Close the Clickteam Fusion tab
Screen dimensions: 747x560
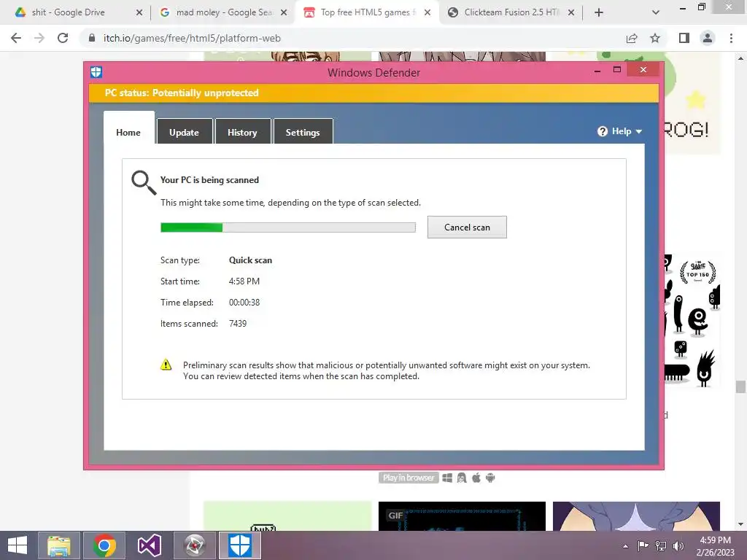(571, 13)
